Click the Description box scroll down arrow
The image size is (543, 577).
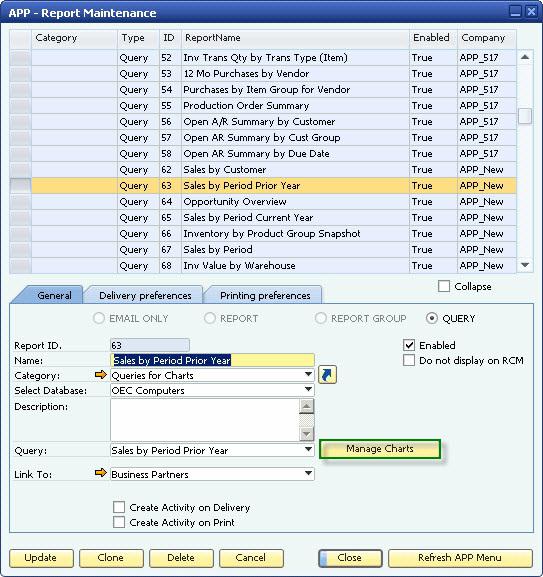306,434
